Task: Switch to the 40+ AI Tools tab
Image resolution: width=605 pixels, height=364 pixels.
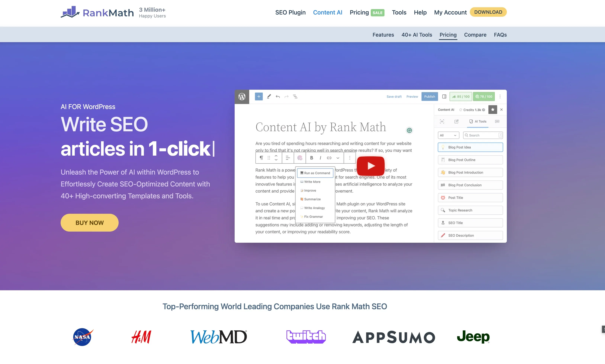Action: click(x=416, y=35)
